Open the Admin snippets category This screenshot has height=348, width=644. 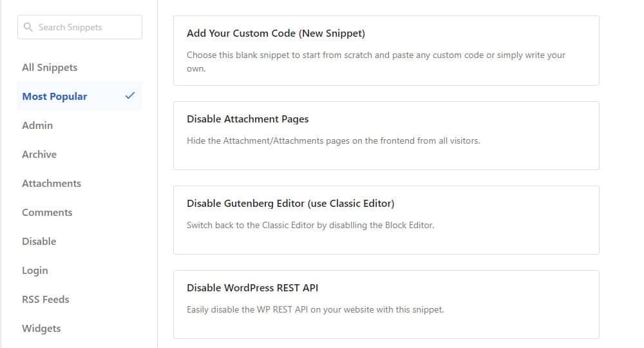[37, 125]
